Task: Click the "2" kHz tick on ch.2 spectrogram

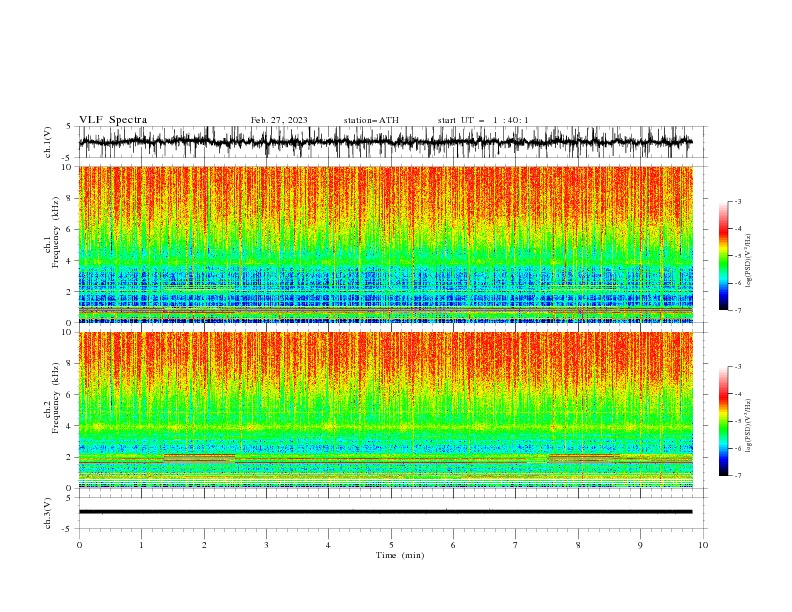Action: (x=70, y=457)
